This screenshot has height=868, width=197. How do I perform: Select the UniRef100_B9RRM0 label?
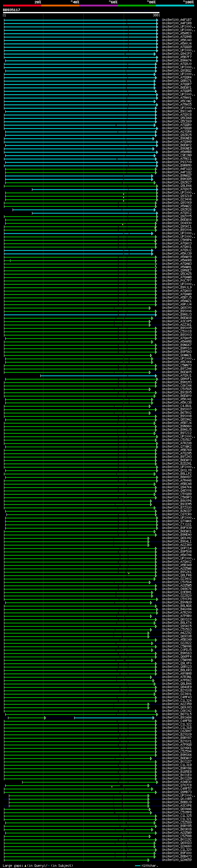click(x=177, y=165)
